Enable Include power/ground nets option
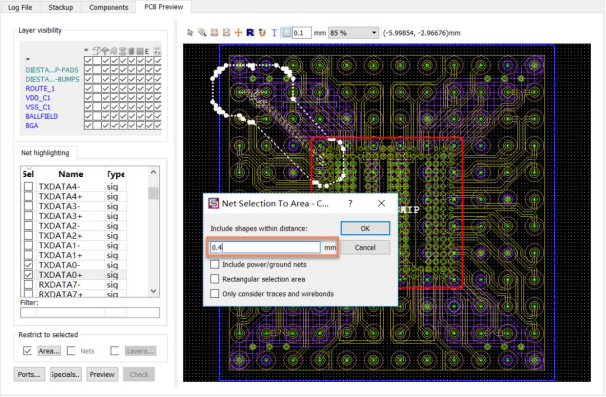The width and height of the screenshot is (606, 397). (214, 264)
